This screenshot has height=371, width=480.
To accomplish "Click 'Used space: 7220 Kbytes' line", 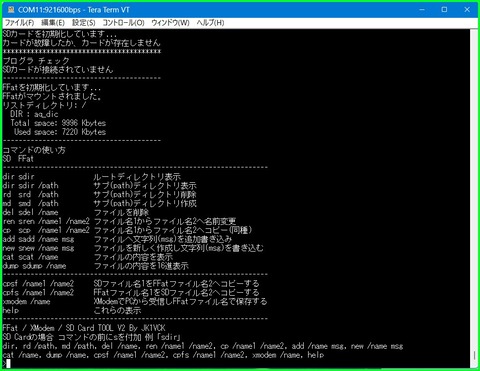I will pyautogui.click(x=60, y=132).
